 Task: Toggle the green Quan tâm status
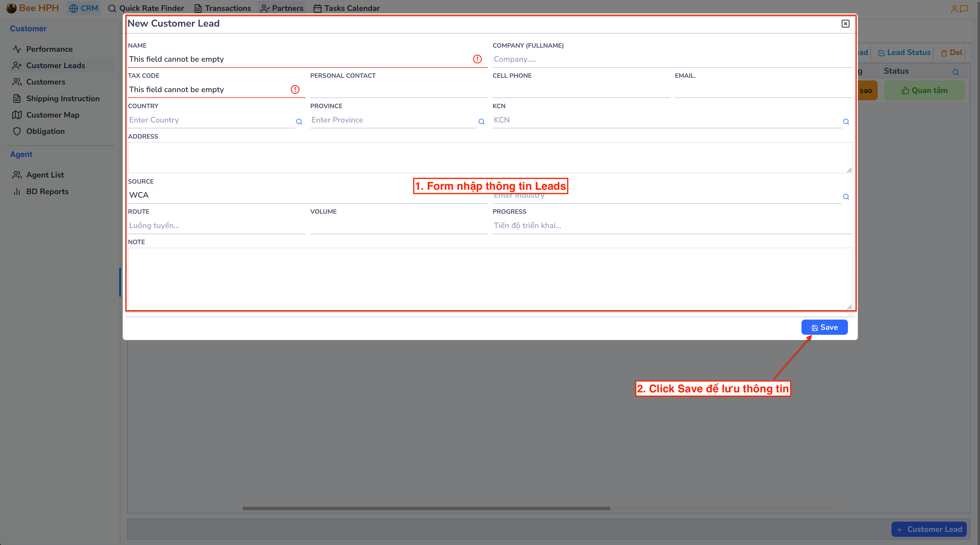pos(924,90)
